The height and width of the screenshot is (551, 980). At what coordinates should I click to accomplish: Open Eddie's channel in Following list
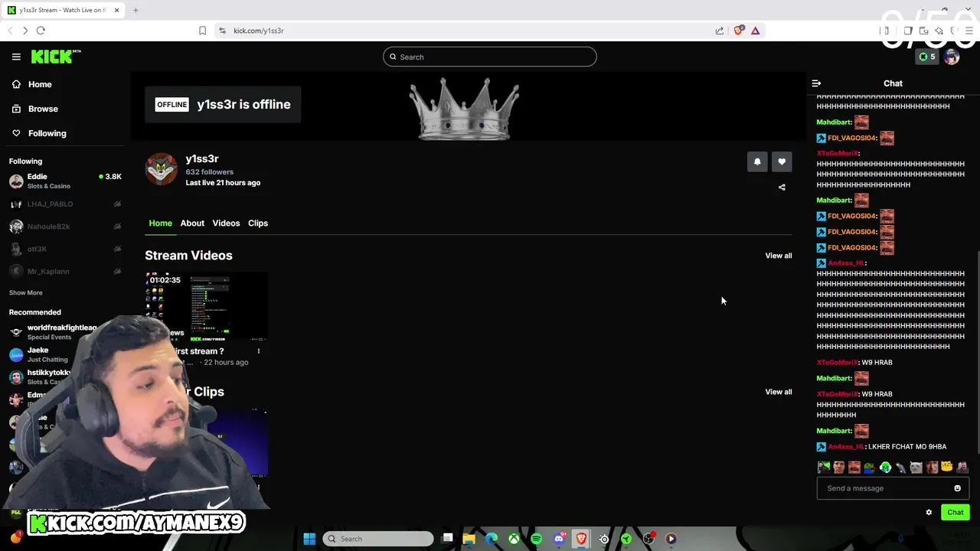[x=65, y=181]
